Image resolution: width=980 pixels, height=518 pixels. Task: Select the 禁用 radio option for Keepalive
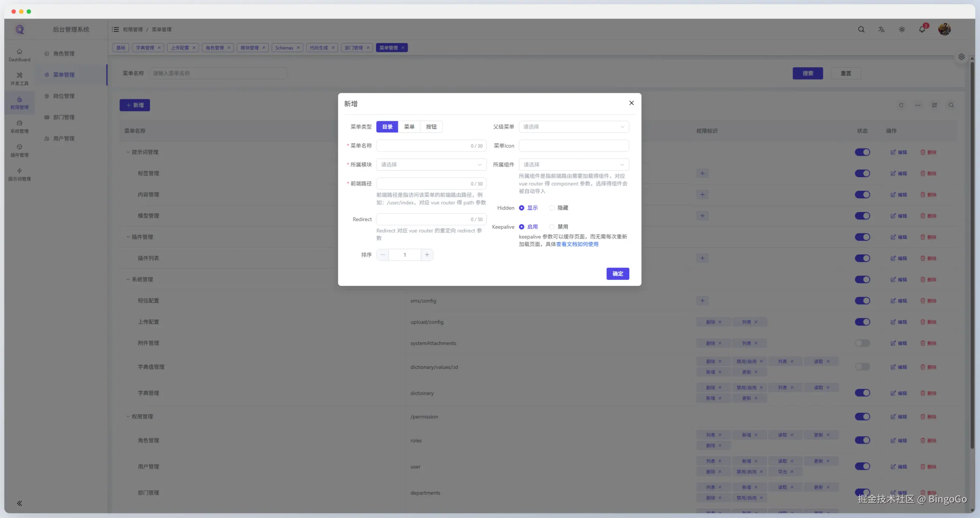[552, 227]
